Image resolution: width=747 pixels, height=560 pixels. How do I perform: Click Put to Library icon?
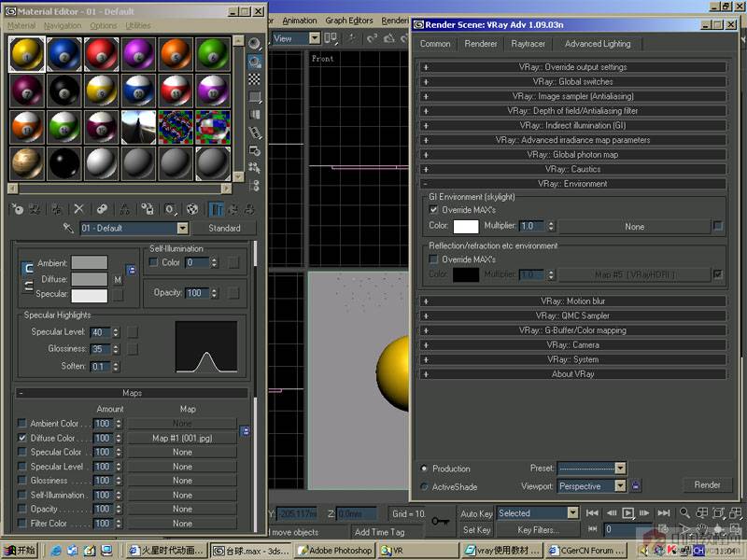pos(148,209)
